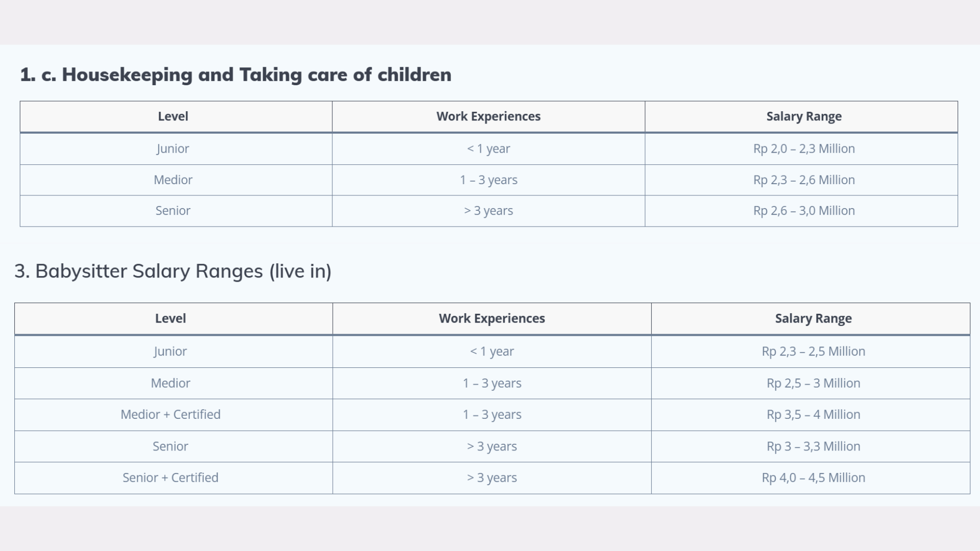This screenshot has width=980, height=551.
Task: Click the "Rp 3 – 3,3 Million" salary cell
Action: point(813,446)
